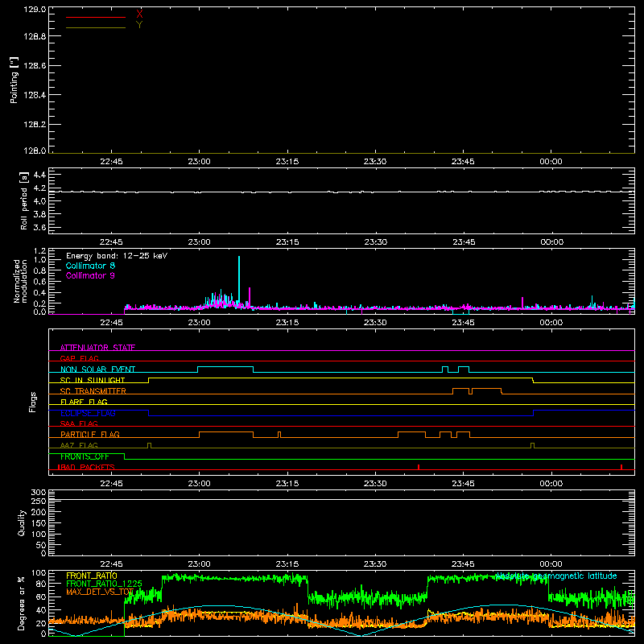Click the A47_FLAG label

79,445
